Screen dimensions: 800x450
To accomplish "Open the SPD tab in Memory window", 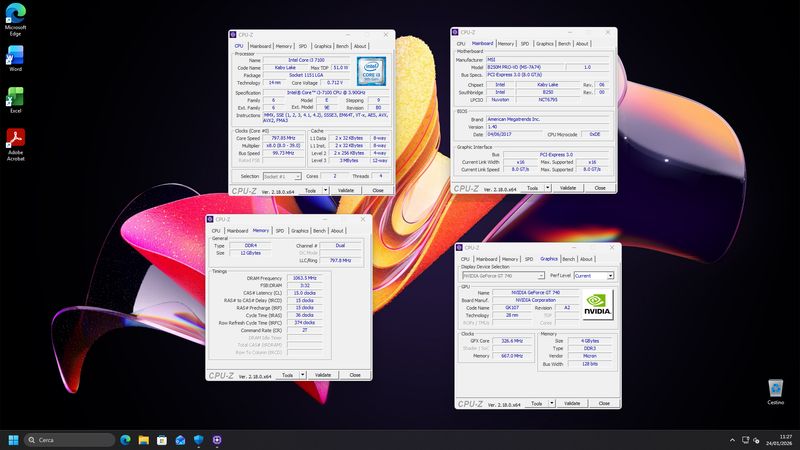I will click(x=280, y=231).
